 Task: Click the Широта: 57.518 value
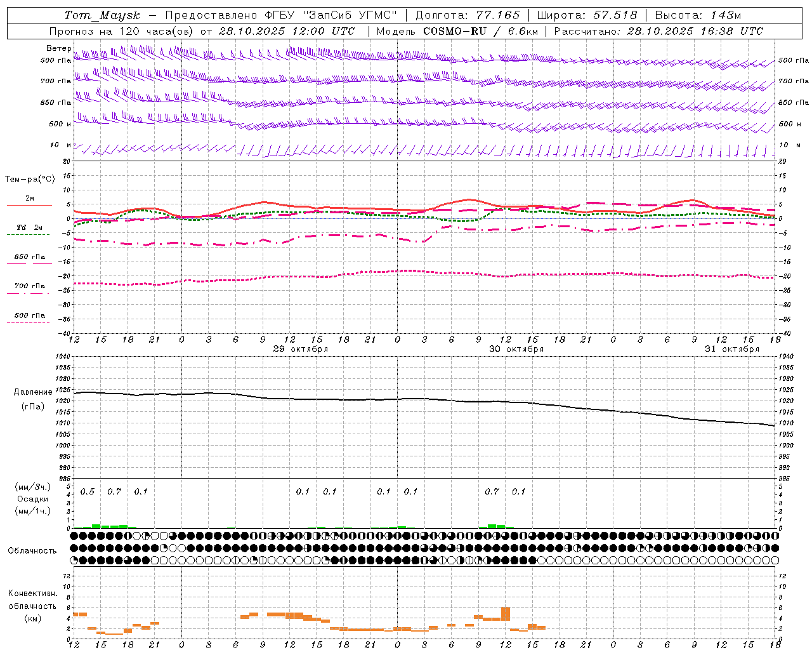[x=587, y=15]
